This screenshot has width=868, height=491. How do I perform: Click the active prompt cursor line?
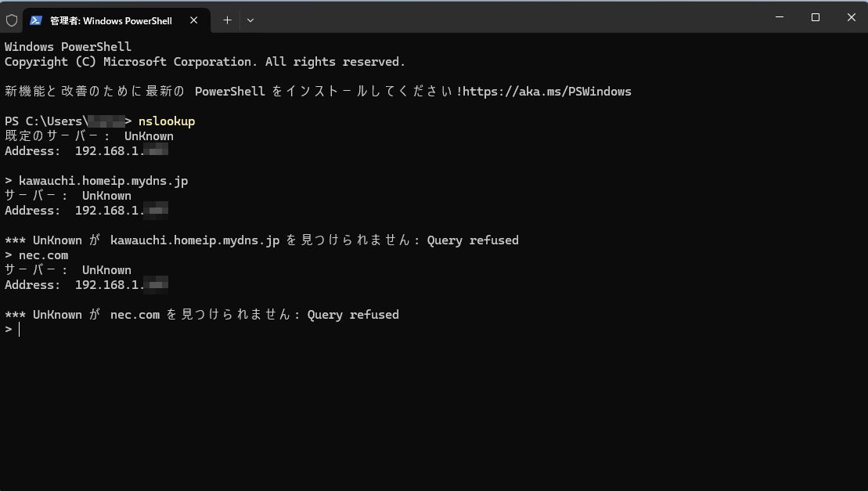tap(13, 330)
